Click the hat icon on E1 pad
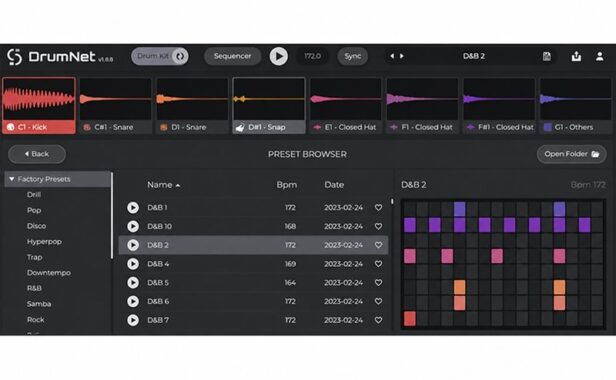The height and width of the screenshot is (380, 616). [317, 127]
